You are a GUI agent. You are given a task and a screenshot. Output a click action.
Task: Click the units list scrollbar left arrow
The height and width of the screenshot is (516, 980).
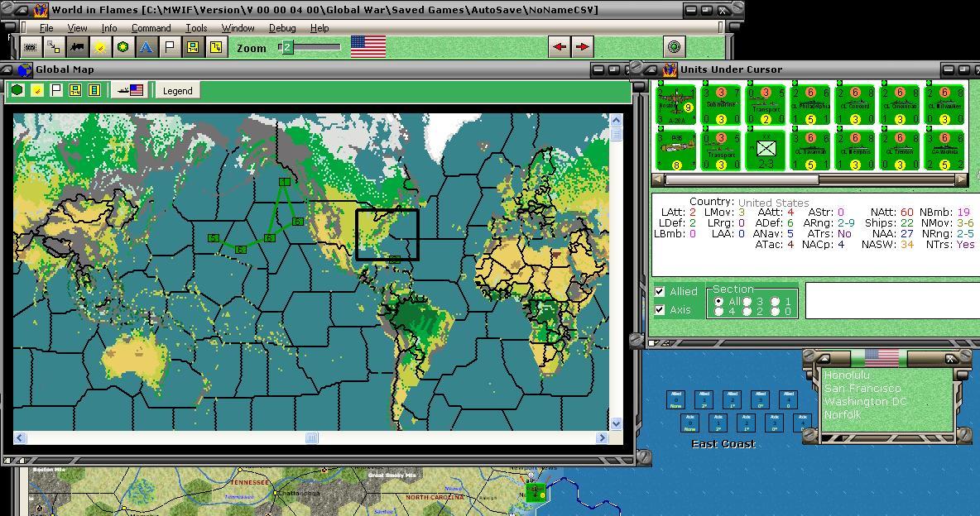(x=657, y=180)
